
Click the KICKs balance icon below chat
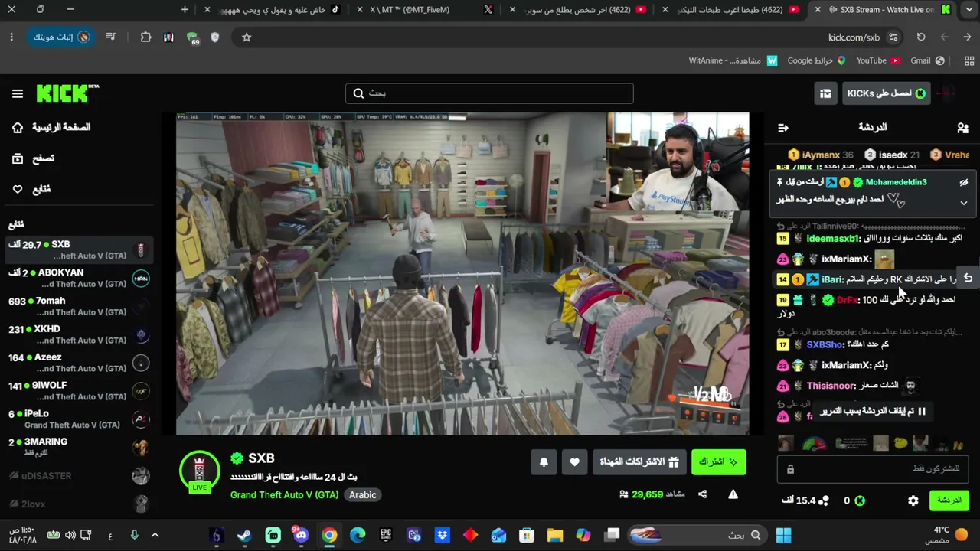pos(860,500)
